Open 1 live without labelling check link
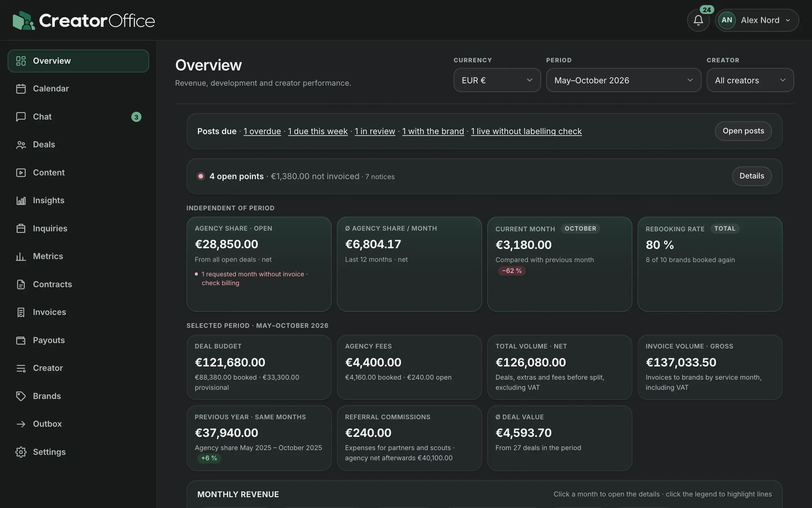The width and height of the screenshot is (812, 508). coord(526,131)
